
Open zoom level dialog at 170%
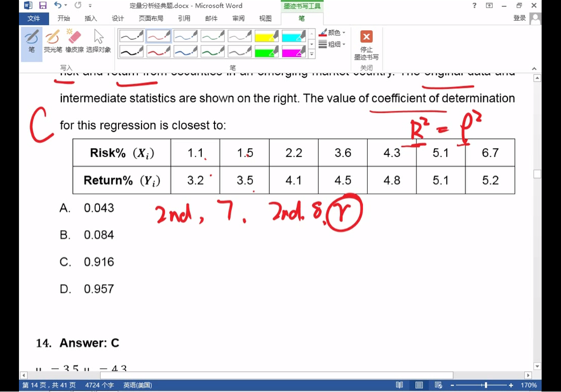[528, 385]
